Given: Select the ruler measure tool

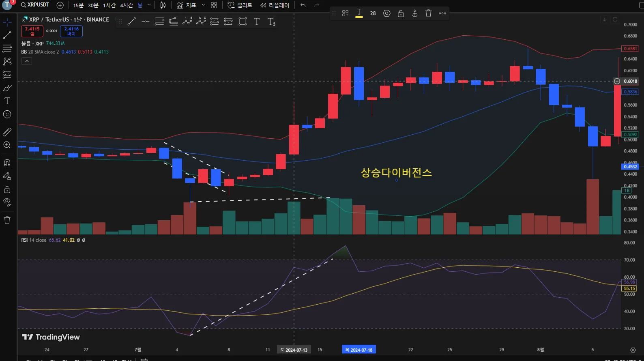Looking at the screenshot, I should (x=7, y=132).
